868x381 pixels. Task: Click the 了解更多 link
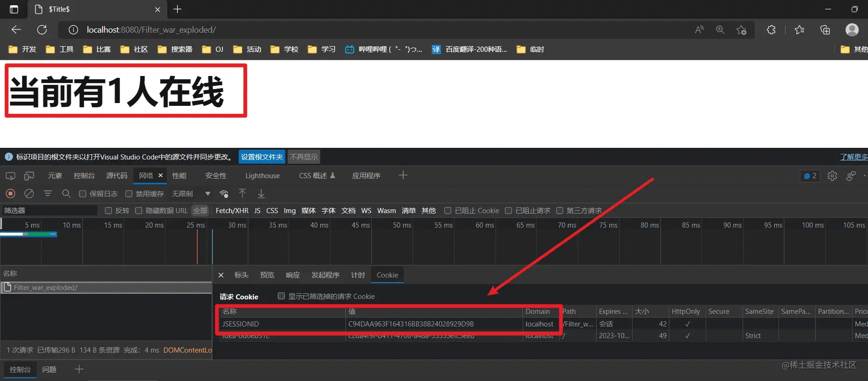pos(853,157)
